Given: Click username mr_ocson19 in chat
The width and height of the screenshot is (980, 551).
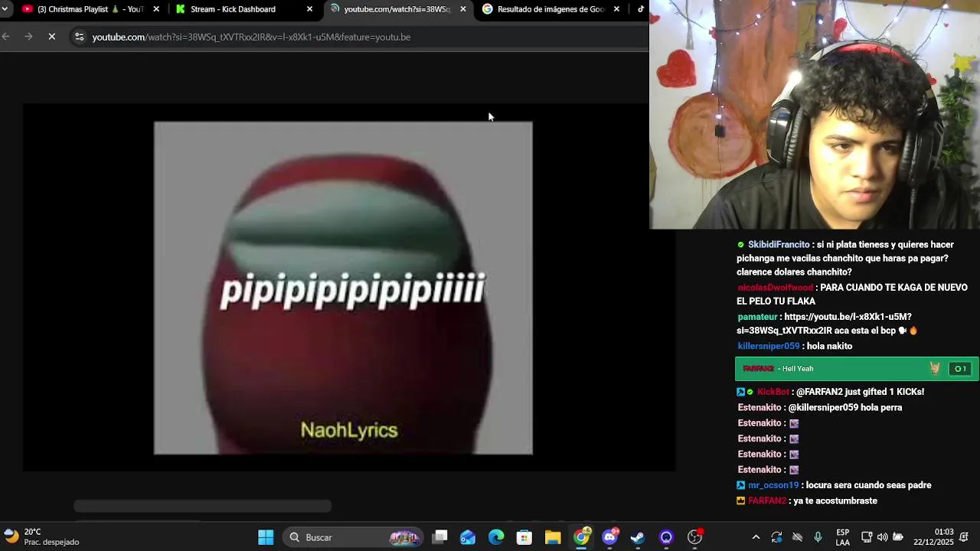Looking at the screenshot, I should 773,485.
